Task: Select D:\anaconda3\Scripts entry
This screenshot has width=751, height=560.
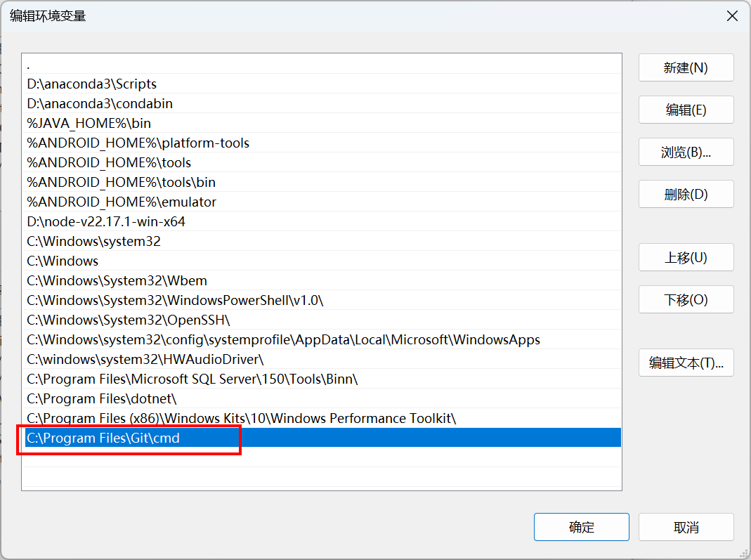Action: (321, 84)
